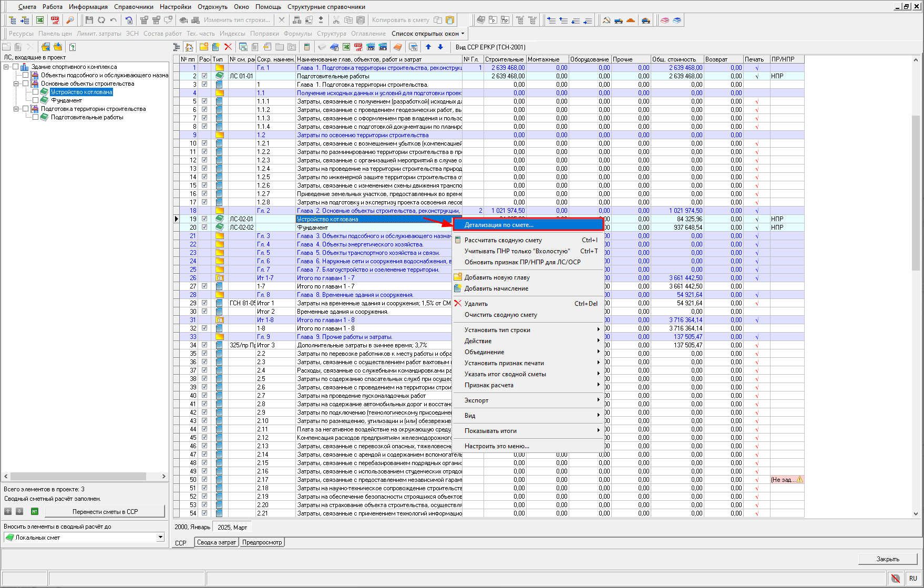Switch to the Сводка затрат tab
This screenshot has width=924, height=588.
point(217,542)
